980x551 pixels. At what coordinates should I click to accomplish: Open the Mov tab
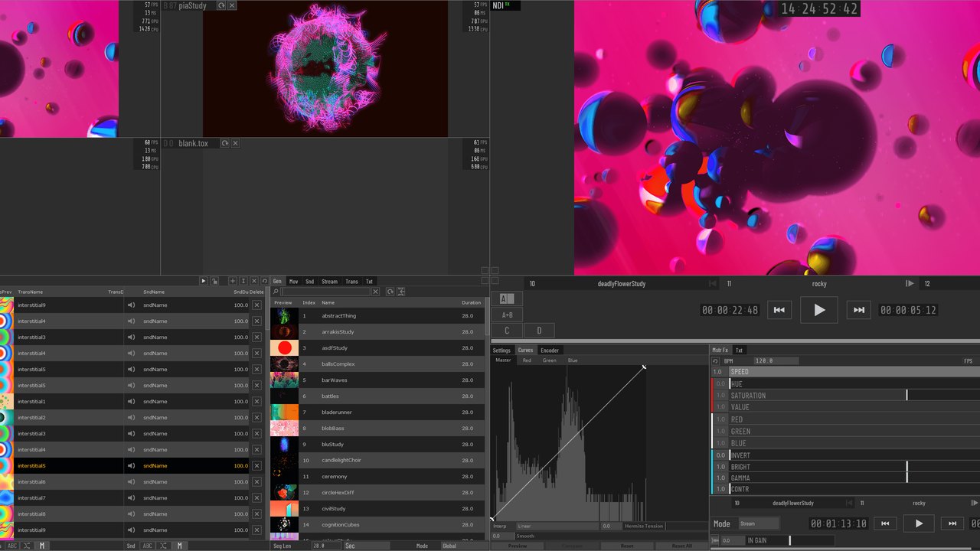[294, 282]
